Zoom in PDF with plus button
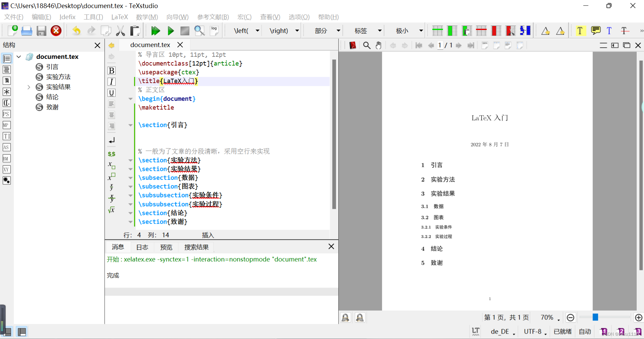This screenshot has height=339, width=644. tap(639, 317)
